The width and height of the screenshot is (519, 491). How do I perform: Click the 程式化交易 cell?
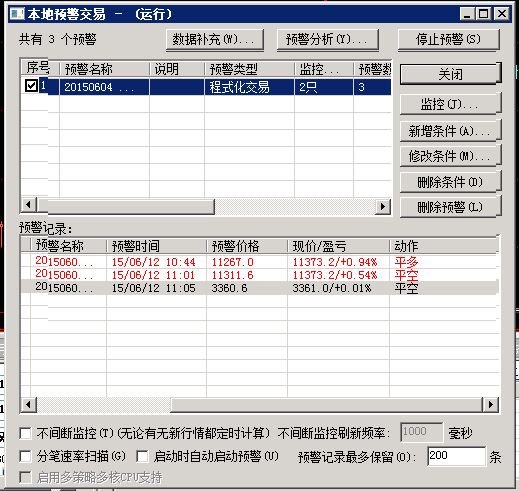[x=249, y=87]
